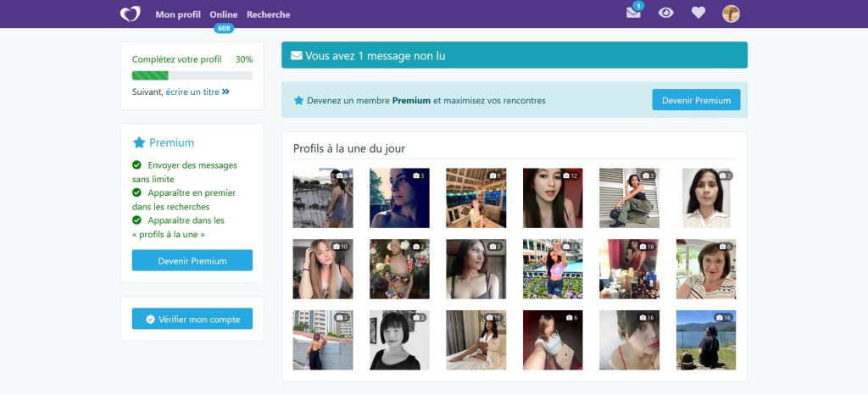Open profile photo before high-rise buildings

323,340
